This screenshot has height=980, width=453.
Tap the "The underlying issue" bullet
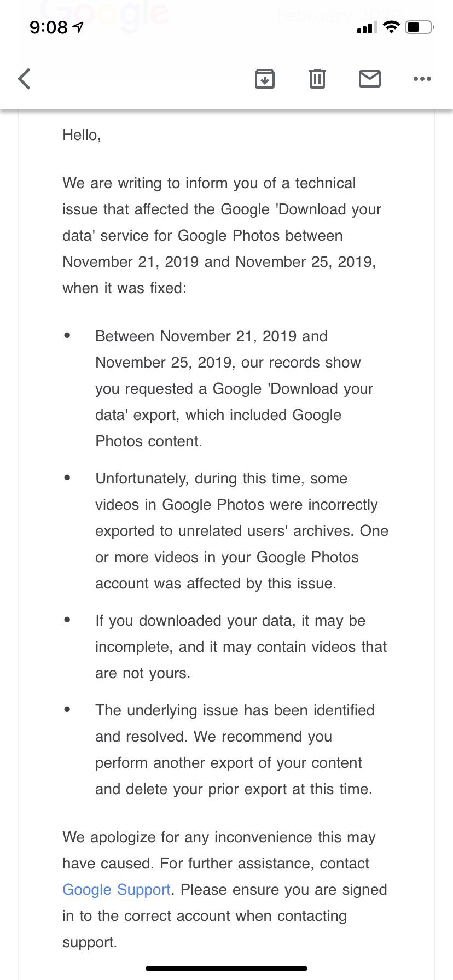click(235, 749)
